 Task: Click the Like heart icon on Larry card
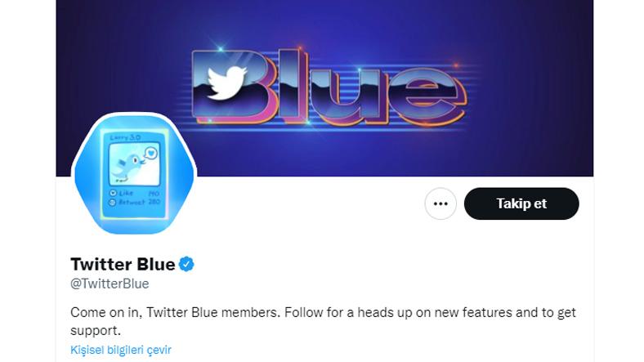113,193
